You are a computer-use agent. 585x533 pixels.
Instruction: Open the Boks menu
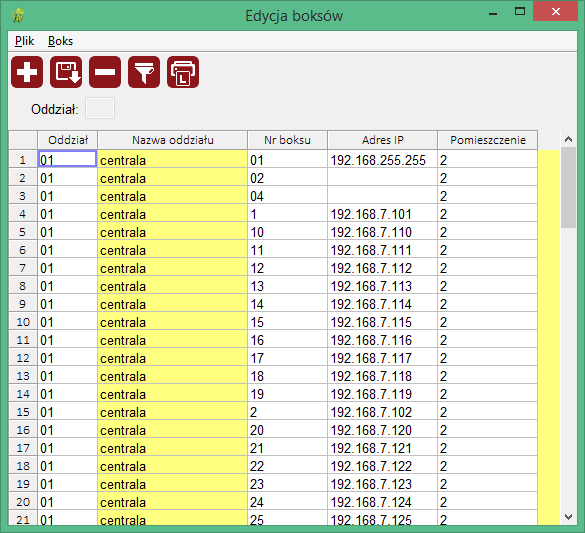[60, 41]
